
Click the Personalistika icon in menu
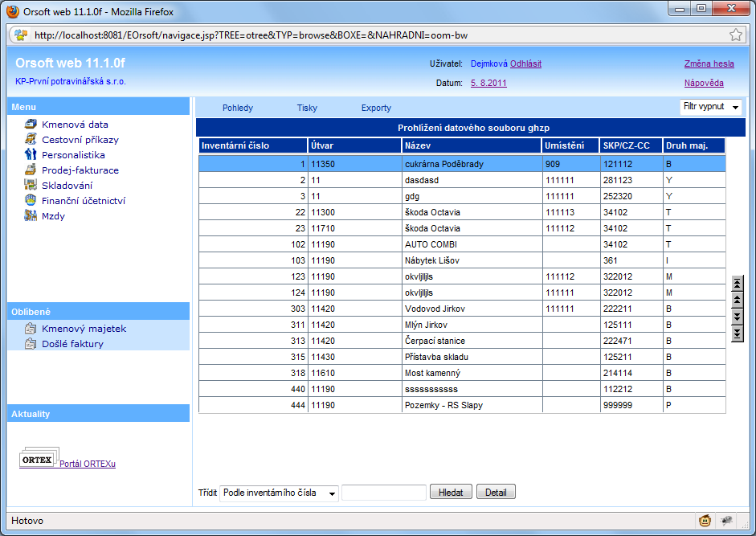(x=31, y=155)
